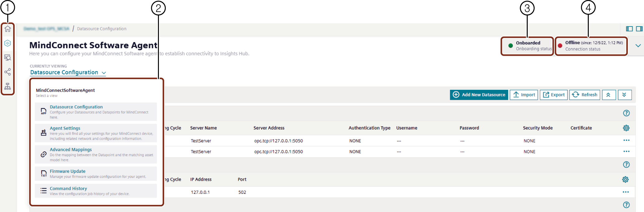The width and height of the screenshot is (644, 212).
Task: Click the APP file icon beside Datasource Configuration
Action: click(x=44, y=111)
